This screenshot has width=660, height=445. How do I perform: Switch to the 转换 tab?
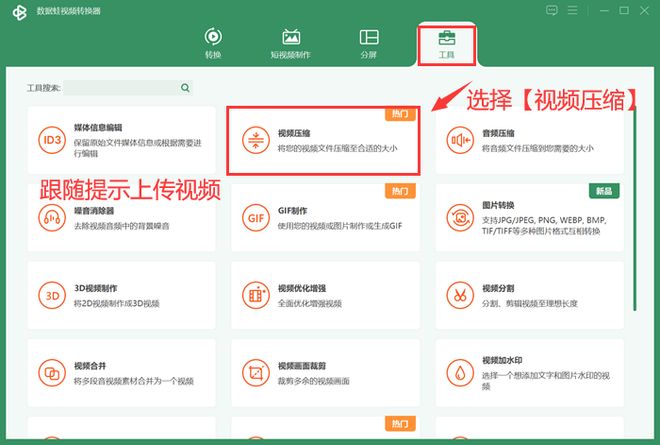213,42
